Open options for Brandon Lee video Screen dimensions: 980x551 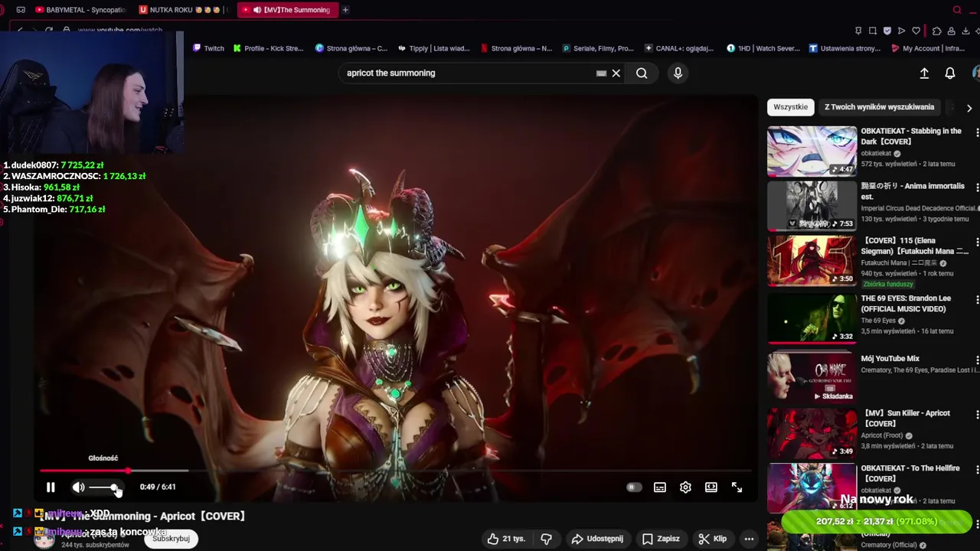pos(977,300)
